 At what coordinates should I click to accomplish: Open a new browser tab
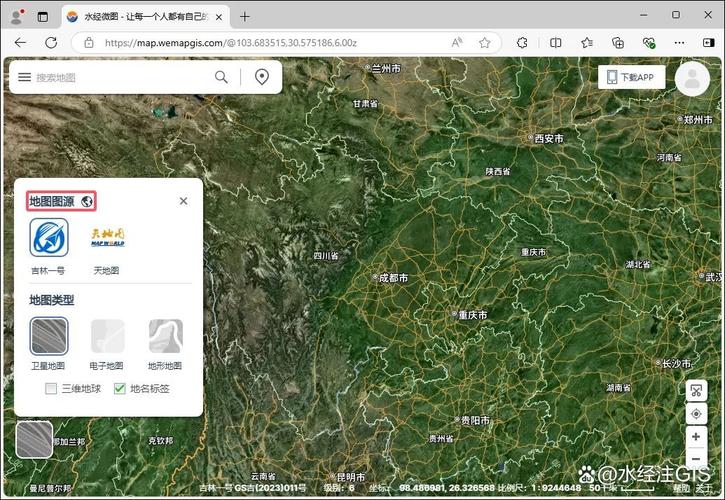pyautogui.click(x=245, y=17)
